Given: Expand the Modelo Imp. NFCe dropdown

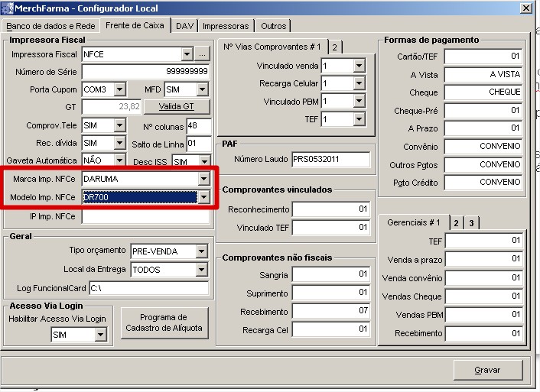Looking at the screenshot, I should point(203,198).
